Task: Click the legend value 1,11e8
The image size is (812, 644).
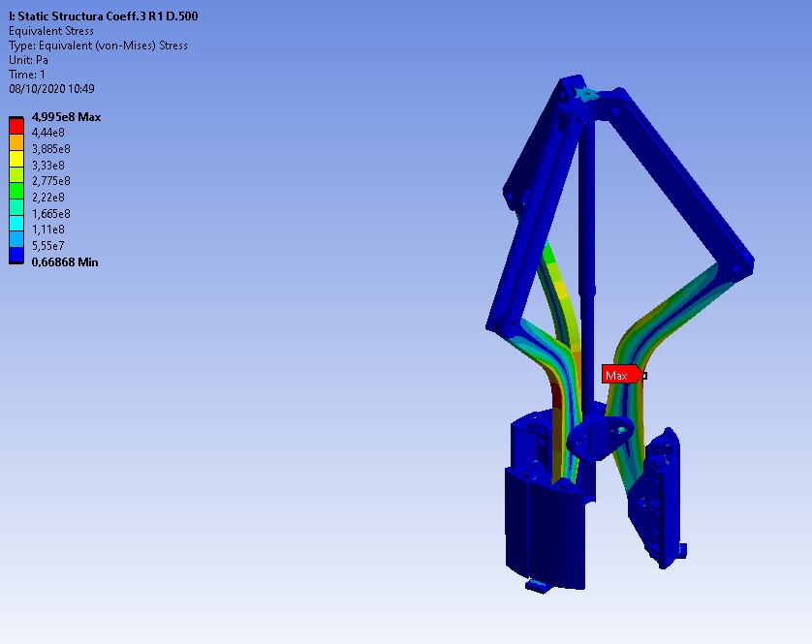Action: tap(48, 230)
